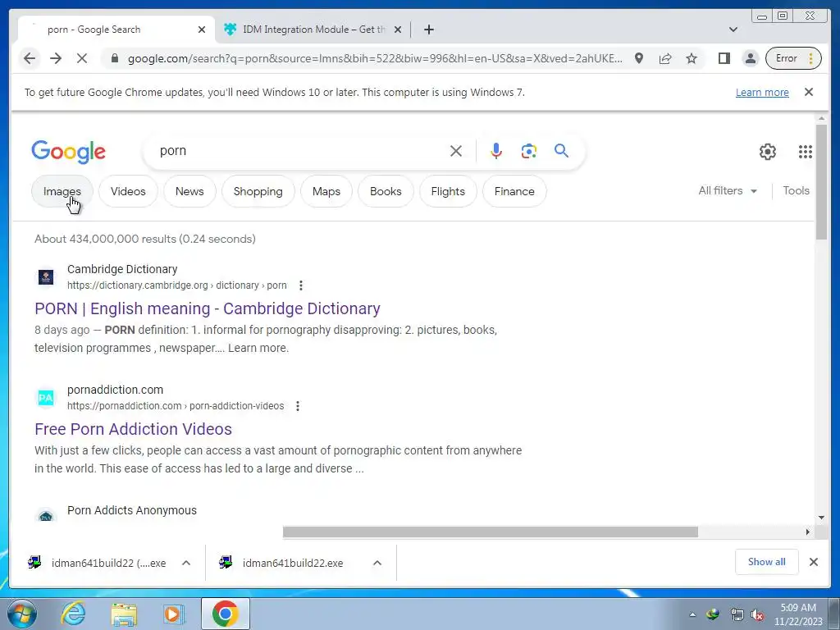This screenshot has height=630, width=840.
Task: Clear the search box text
Action: pyautogui.click(x=456, y=151)
